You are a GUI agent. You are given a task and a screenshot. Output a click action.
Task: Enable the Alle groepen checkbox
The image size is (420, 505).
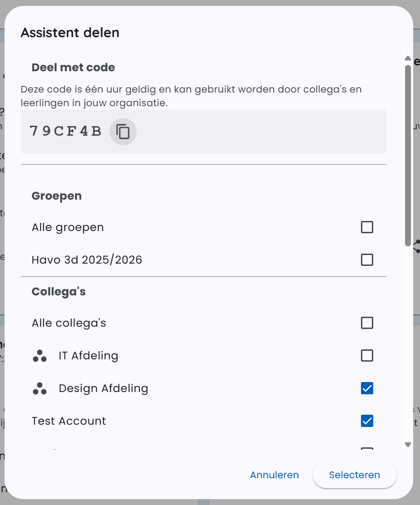[x=366, y=227]
